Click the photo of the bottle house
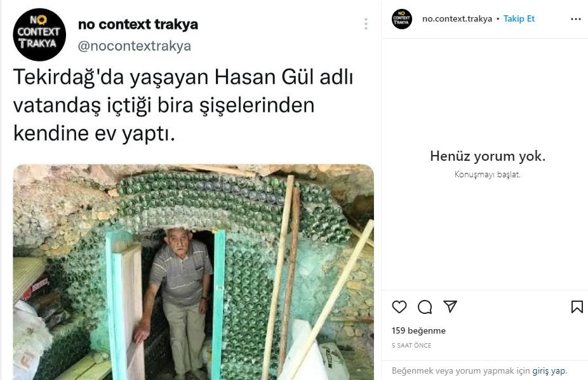 click(x=194, y=272)
